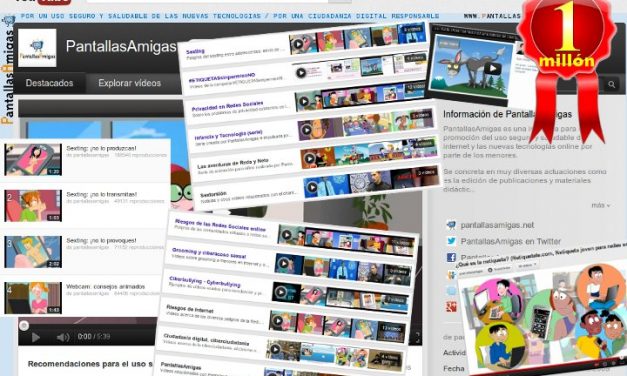Open PantallasAmigas en Twitter link
Screen dimensions: 627x376
point(511,241)
